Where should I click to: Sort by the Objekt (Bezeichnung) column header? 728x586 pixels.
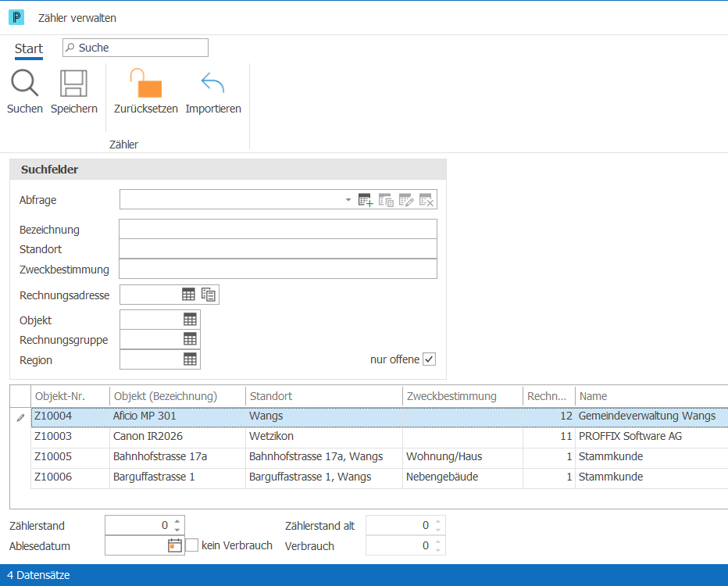tap(178, 396)
